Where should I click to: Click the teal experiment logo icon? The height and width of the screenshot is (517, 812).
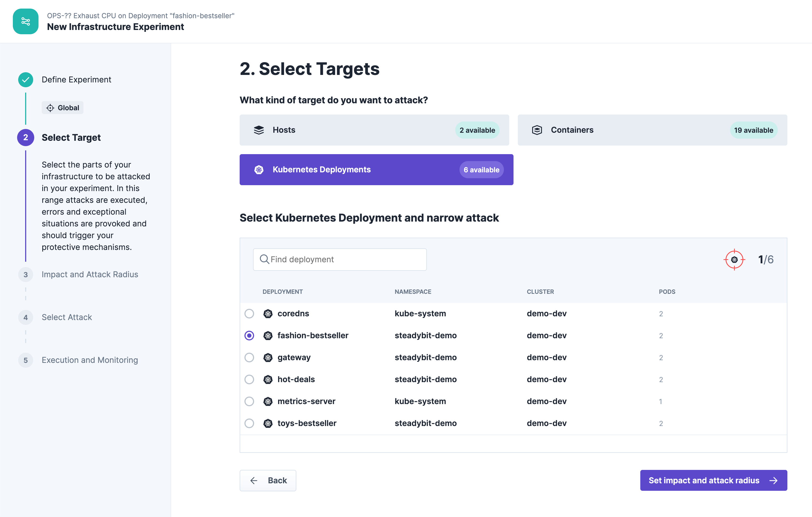pos(26,21)
